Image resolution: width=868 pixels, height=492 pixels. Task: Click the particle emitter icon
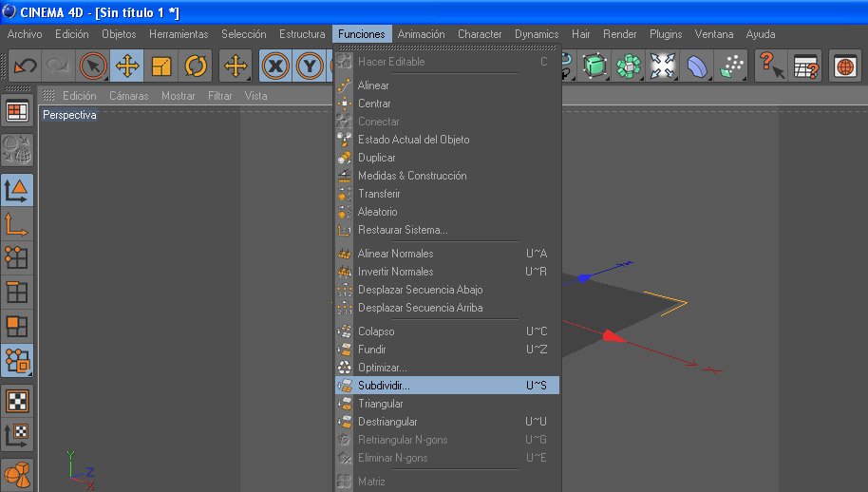pyautogui.click(x=731, y=66)
